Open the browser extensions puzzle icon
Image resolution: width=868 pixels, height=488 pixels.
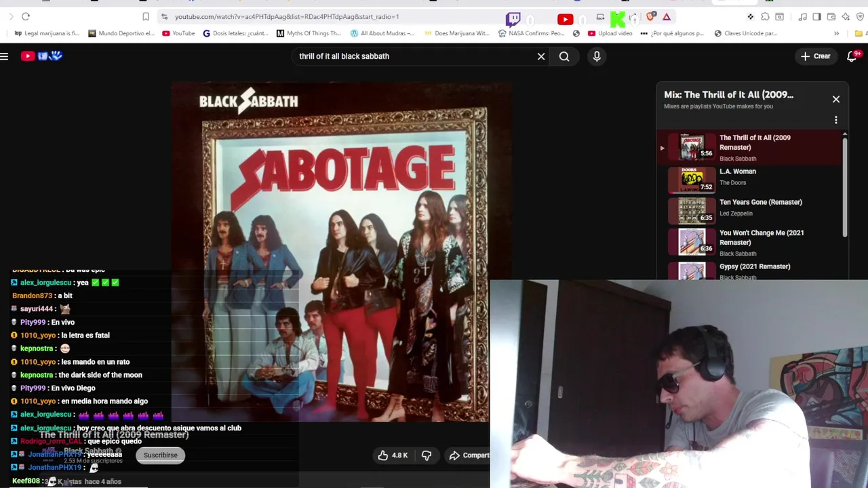765,16
